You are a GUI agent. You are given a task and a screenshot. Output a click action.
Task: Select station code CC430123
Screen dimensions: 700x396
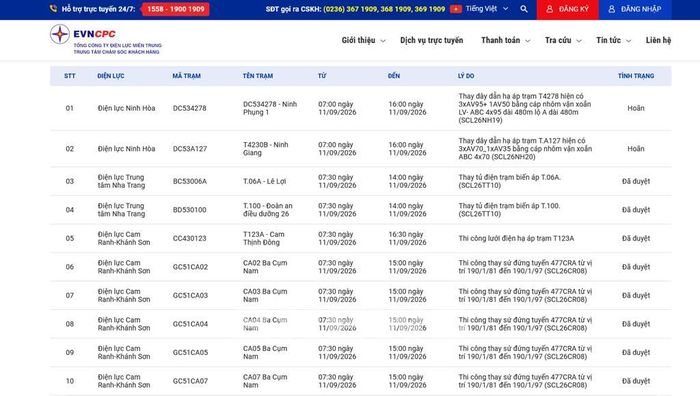pos(190,238)
